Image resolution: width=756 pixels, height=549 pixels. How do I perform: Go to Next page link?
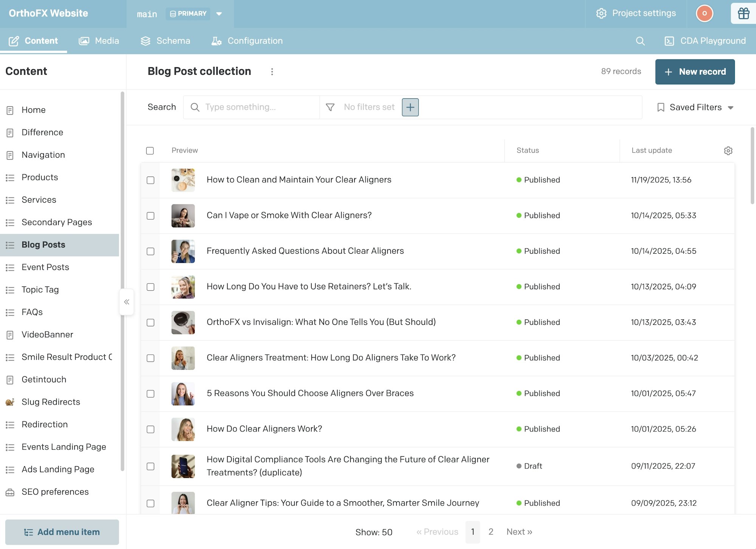[x=519, y=532]
